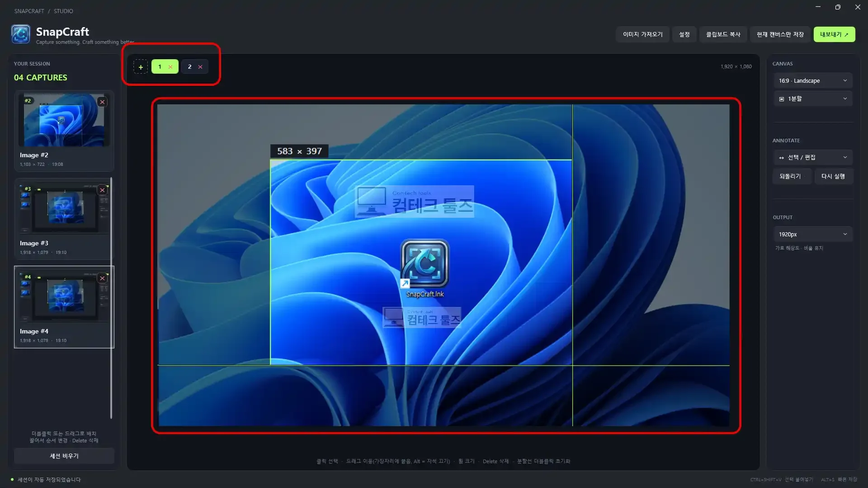Viewport: 868px width, 488px height.
Task: Click the 가로 해상도 · 비율 유지 hint text
Action: (799, 249)
